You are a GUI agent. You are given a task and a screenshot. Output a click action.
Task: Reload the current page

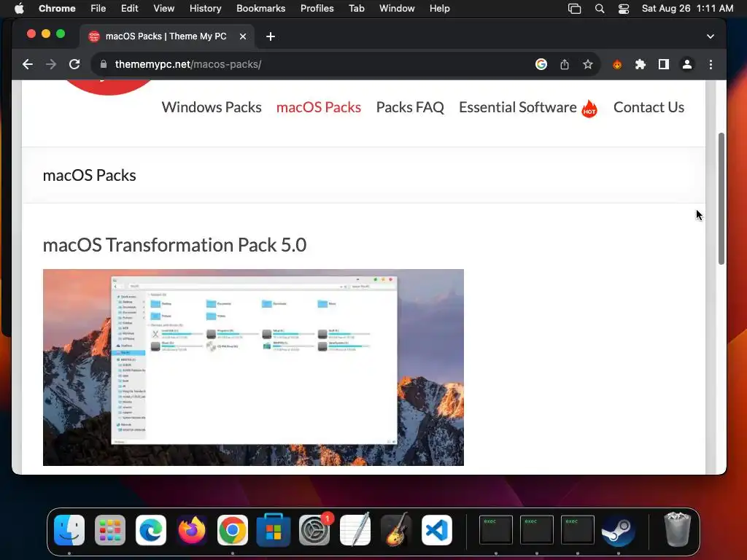click(x=74, y=64)
